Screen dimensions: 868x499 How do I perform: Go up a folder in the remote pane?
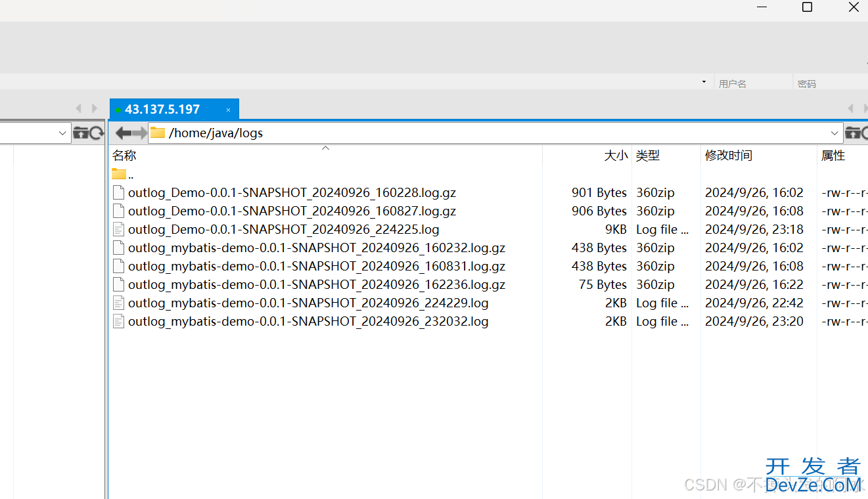(x=852, y=133)
